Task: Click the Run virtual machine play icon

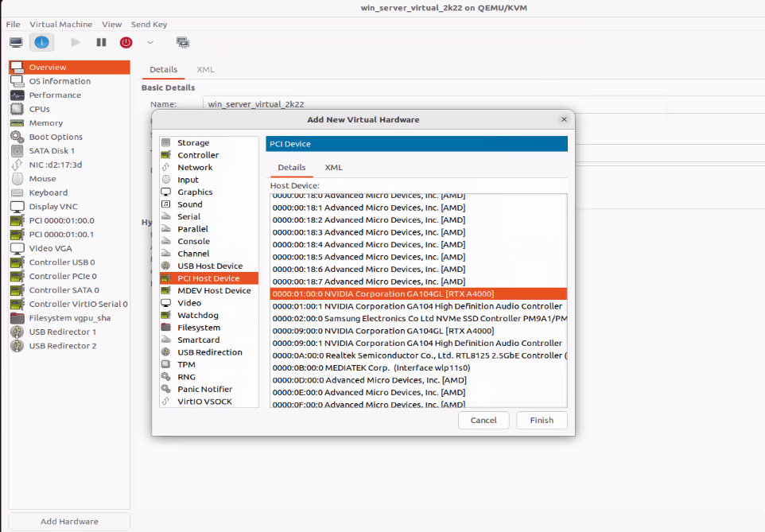Action: [x=75, y=42]
